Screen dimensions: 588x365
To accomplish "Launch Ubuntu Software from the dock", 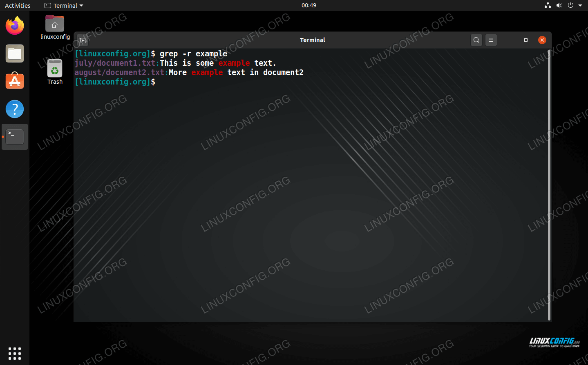I will point(15,81).
